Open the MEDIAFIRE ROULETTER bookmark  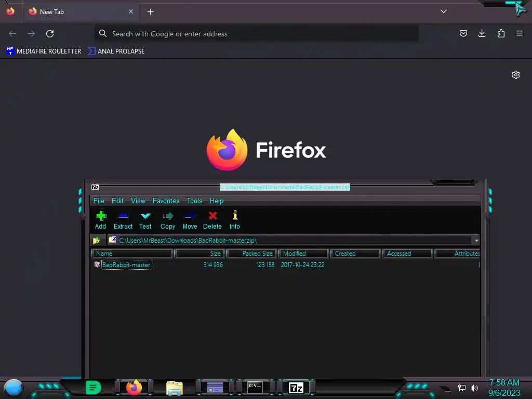[x=44, y=51]
